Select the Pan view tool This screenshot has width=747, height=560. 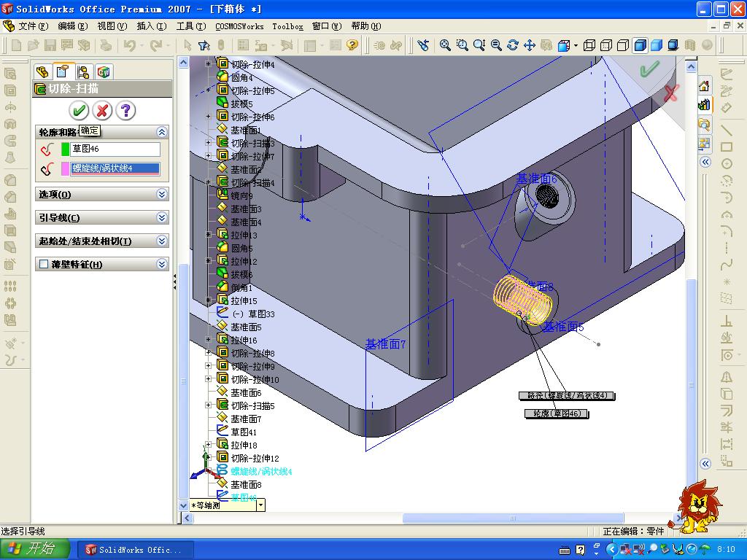(530, 45)
